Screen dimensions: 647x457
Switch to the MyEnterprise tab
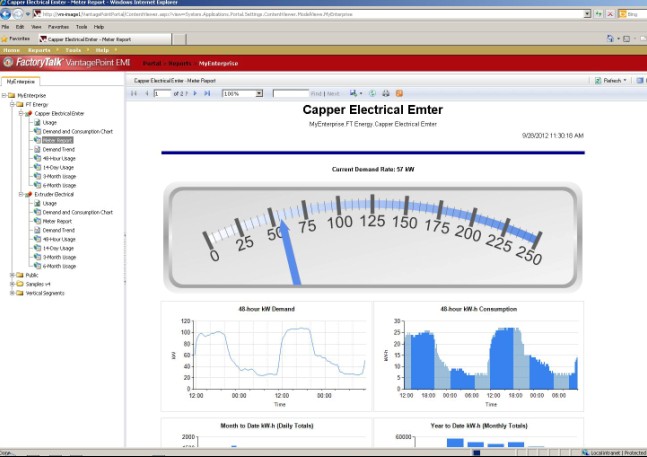tap(20, 80)
